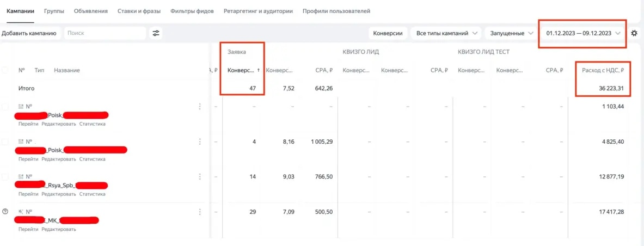Switch to the Кампании tab

click(x=21, y=11)
